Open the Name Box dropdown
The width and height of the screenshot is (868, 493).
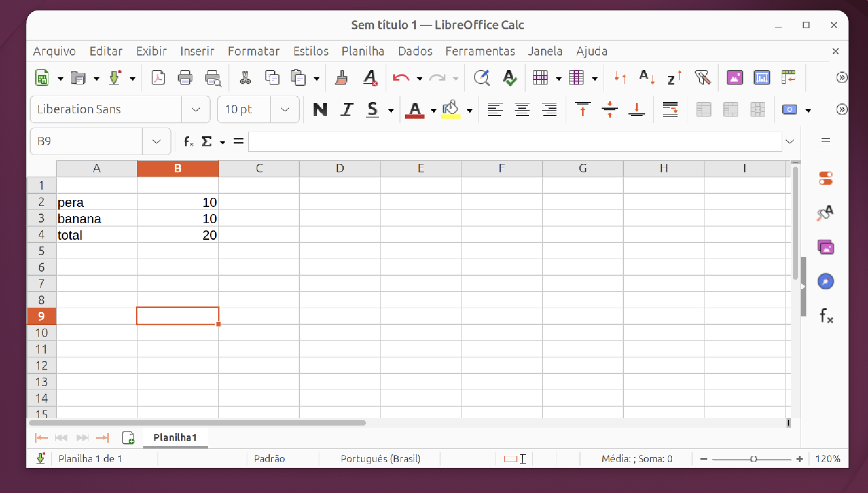tap(156, 141)
